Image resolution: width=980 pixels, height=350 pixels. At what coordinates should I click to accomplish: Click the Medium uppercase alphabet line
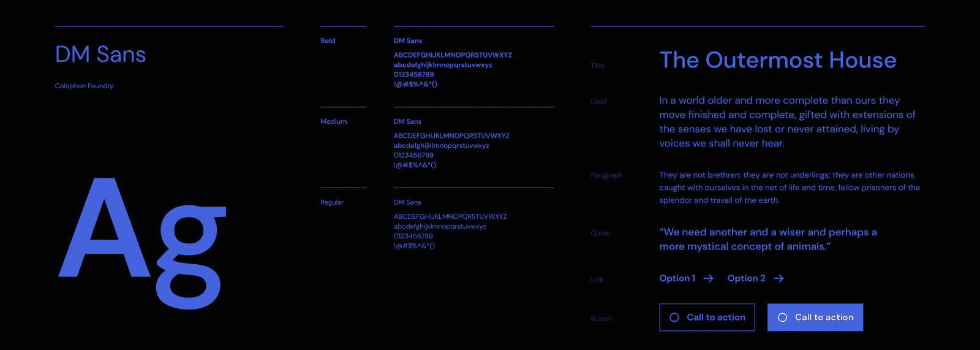(x=451, y=136)
